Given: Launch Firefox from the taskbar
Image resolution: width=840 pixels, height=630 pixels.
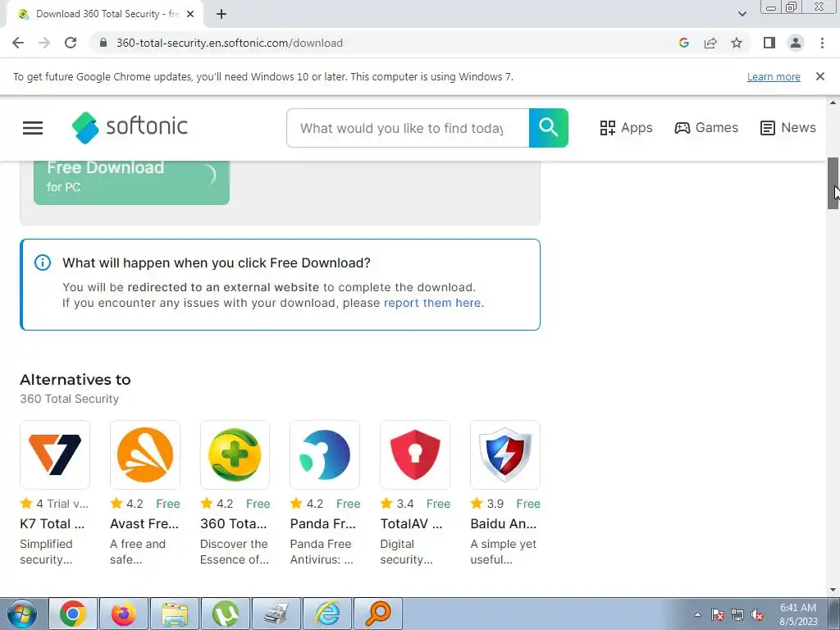Looking at the screenshot, I should pos(124,614).
